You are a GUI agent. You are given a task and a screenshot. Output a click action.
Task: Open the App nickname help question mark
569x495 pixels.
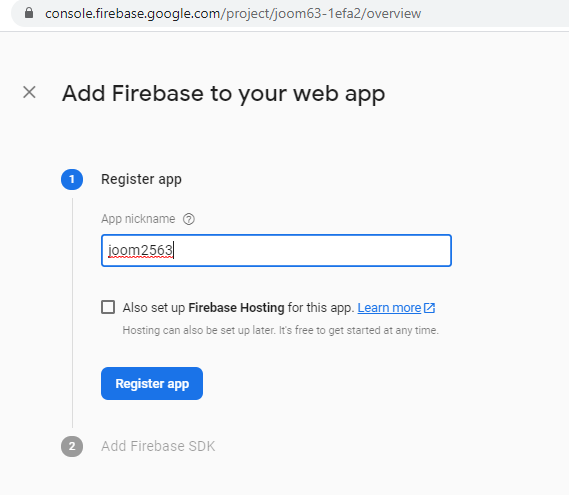[x=189, y=219]
